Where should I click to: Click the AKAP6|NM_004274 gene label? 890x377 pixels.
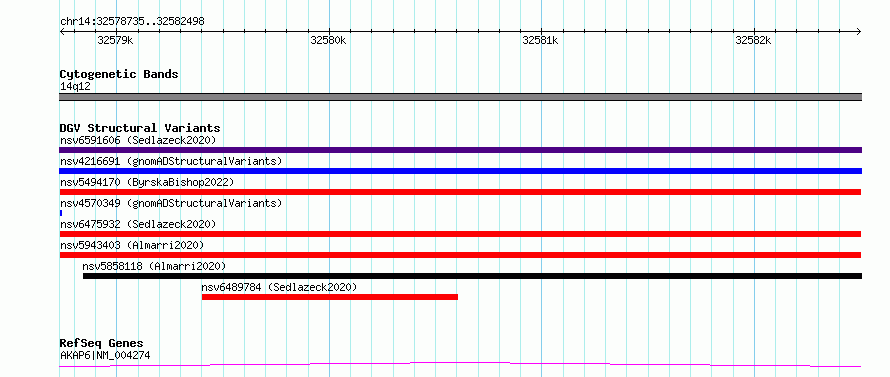pos(105,356)
